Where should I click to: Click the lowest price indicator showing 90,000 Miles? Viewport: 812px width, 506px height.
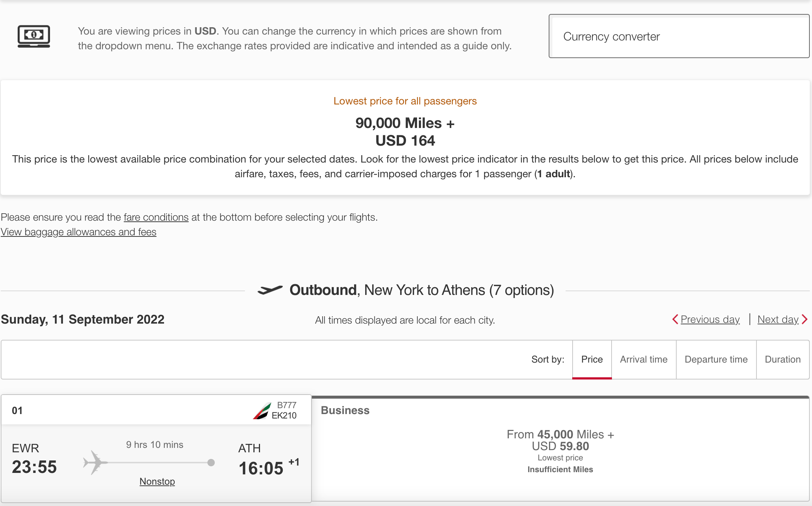point(405,123)
